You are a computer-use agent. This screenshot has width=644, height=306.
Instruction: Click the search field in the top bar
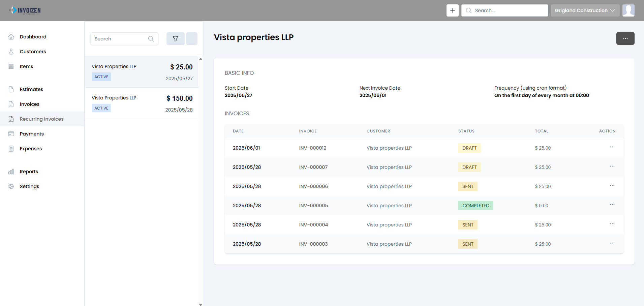tap(504, 10)
